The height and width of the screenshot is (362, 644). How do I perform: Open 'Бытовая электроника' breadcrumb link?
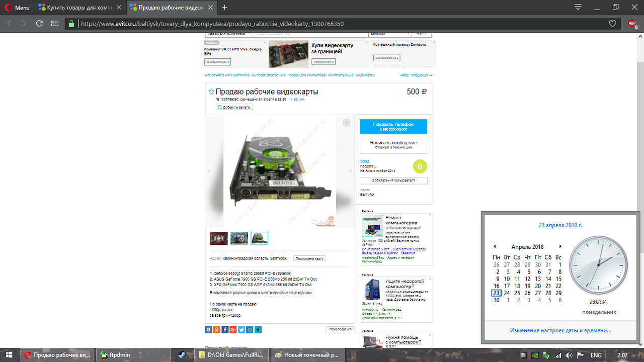(x=269, y=75)
